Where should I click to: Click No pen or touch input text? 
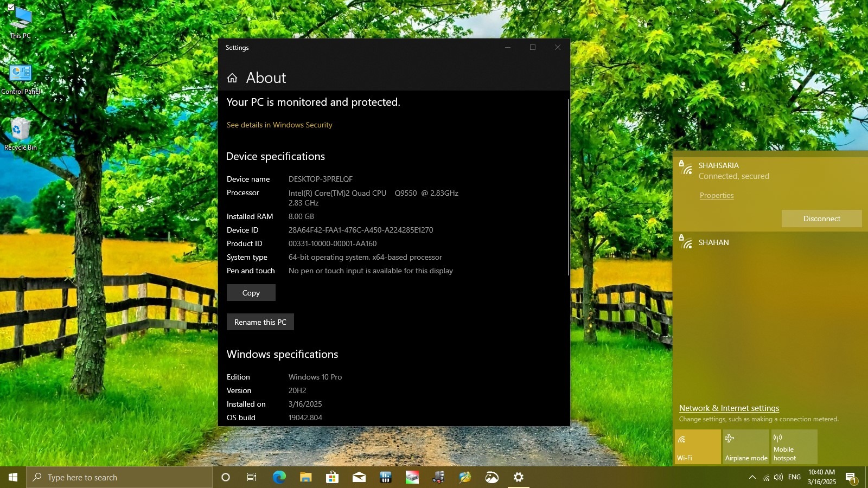pos(371,271)
